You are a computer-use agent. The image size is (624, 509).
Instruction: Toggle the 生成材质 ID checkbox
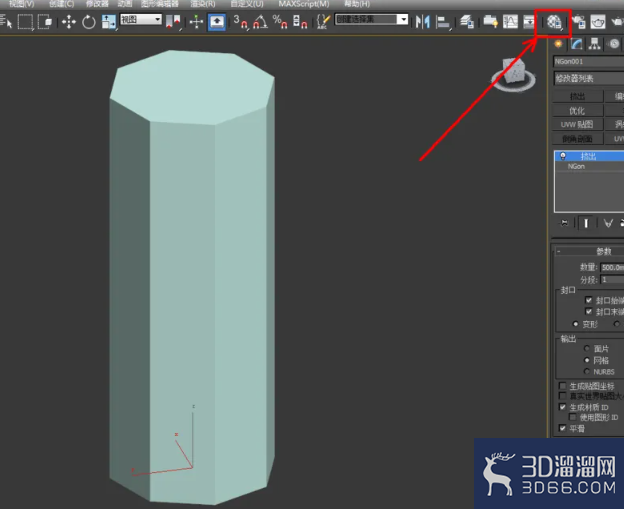[x=562, y=407]
